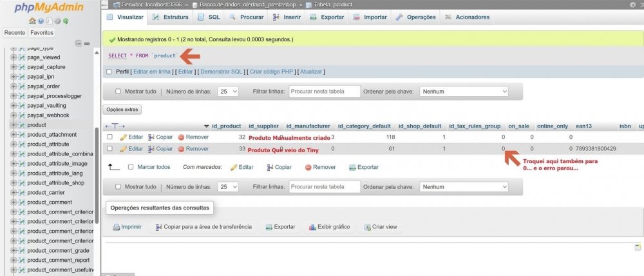Open the phpMyAdmin home icon

[x=32, y=21]
